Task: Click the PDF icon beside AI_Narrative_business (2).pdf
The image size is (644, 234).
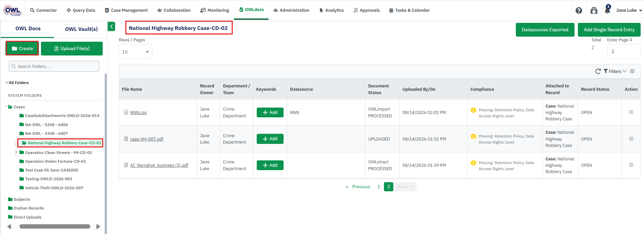Action: [x=126, y=165]
